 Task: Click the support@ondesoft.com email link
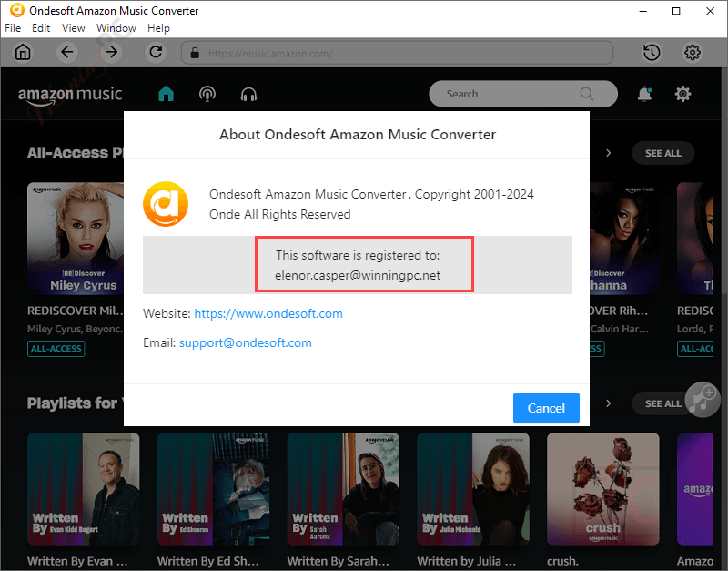click(x=245, y=343)
